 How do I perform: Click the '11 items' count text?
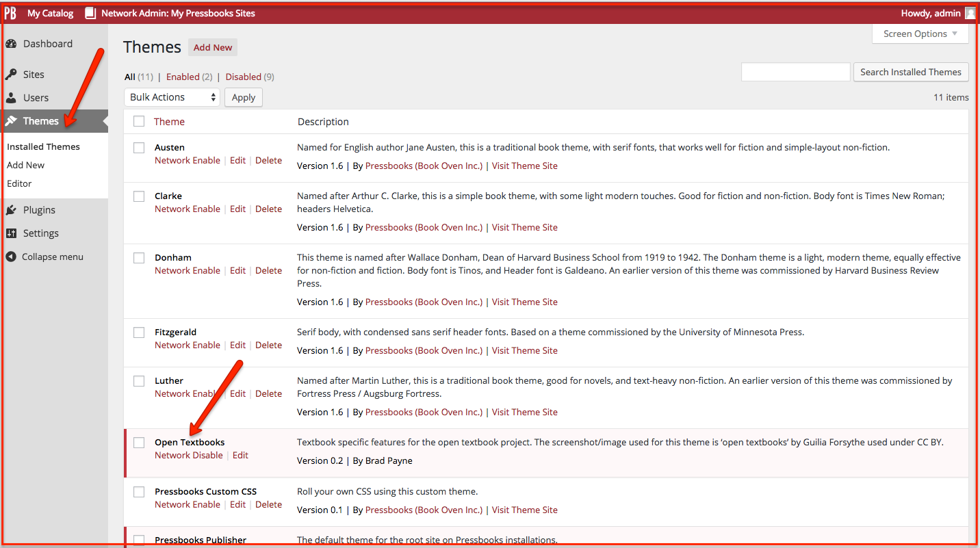951,97
